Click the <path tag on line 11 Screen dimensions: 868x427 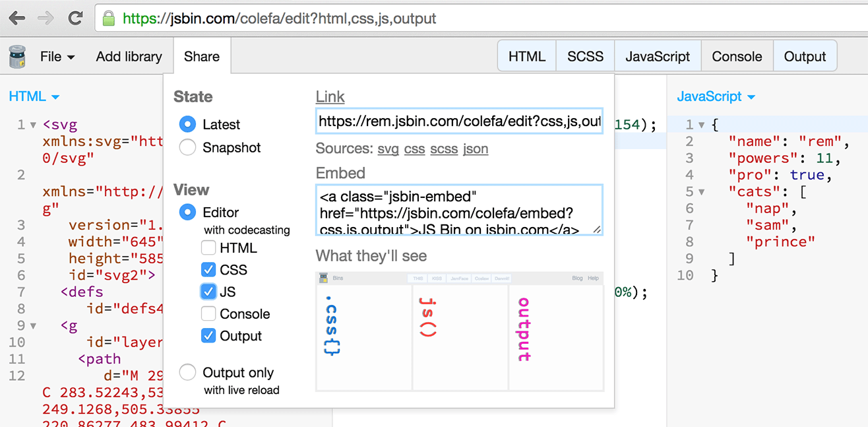pos(99,359)
